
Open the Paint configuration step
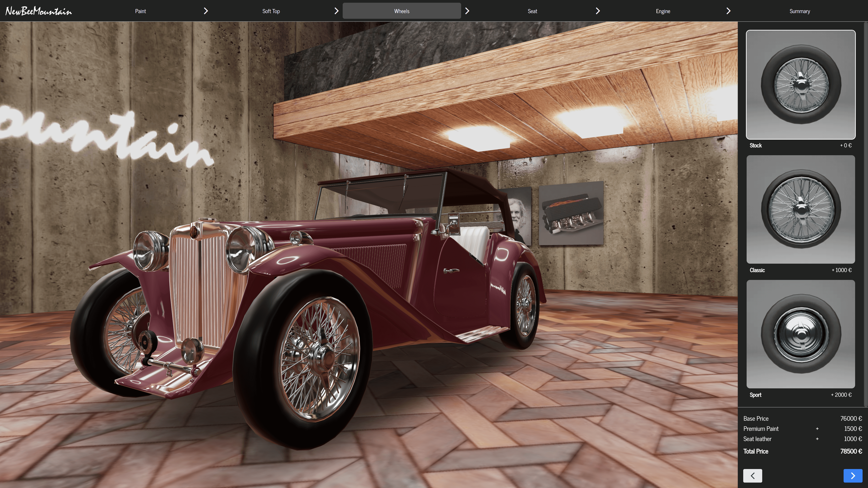pyautogui.click(x=140, y=10)
